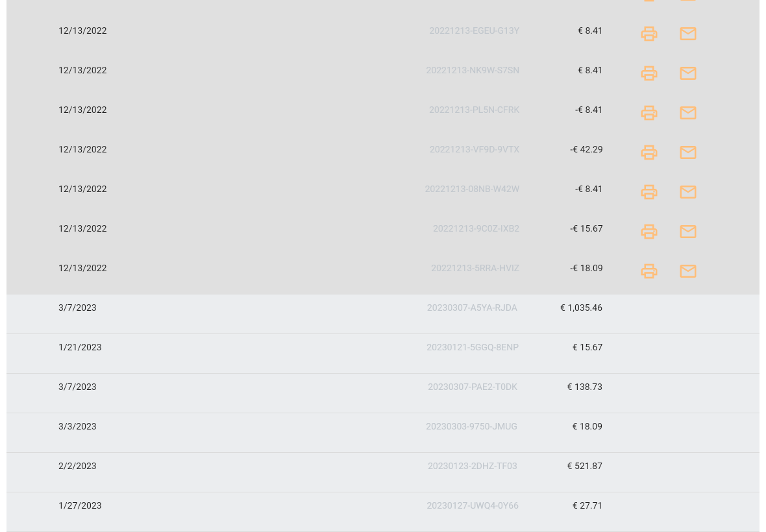Print the credit note 20221213-PL5N-CFRK
Viewport: 766px width, 532px height.
[x=649, y=113]
